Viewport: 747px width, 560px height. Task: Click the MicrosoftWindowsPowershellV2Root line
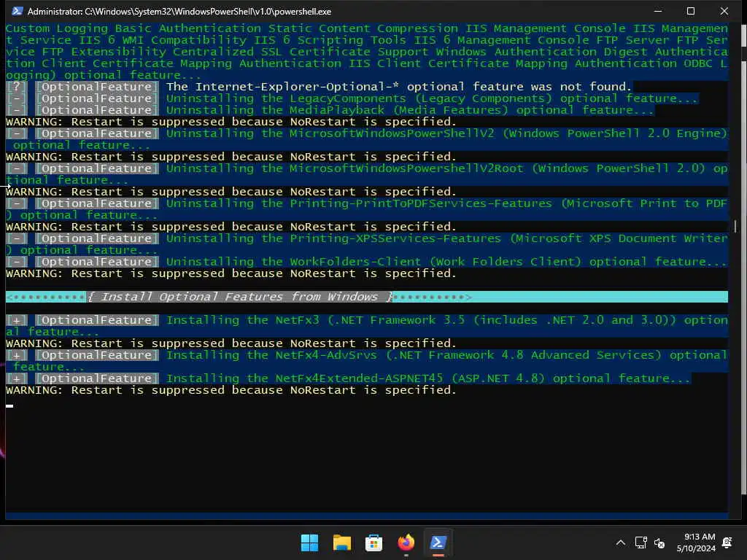tap(367, 174)
